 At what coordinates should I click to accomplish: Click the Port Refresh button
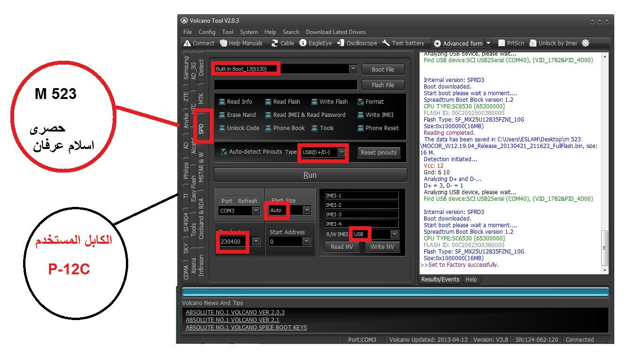pos(239,201)
